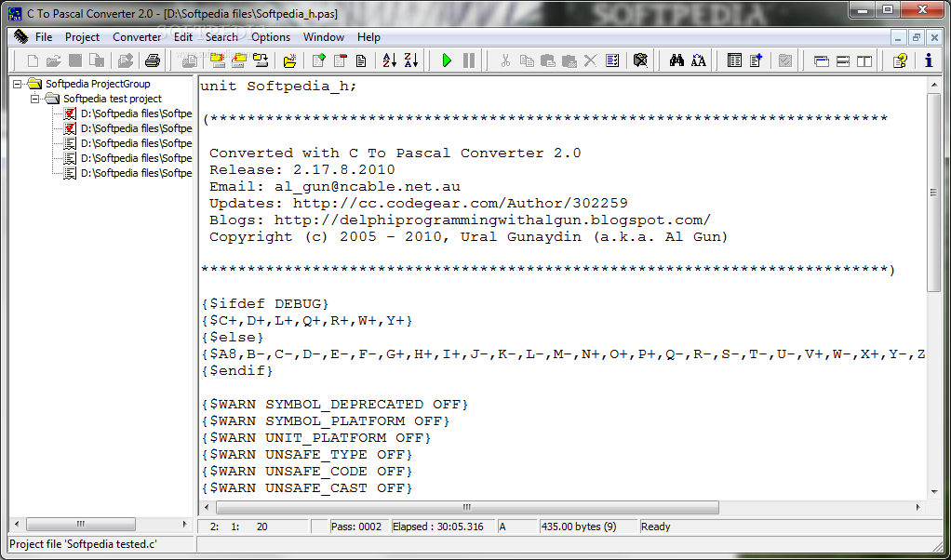This screenshot has height=560, width=951.
Task: Collapse the Softpedia ProjectGroup tree node
Action: 17,84
